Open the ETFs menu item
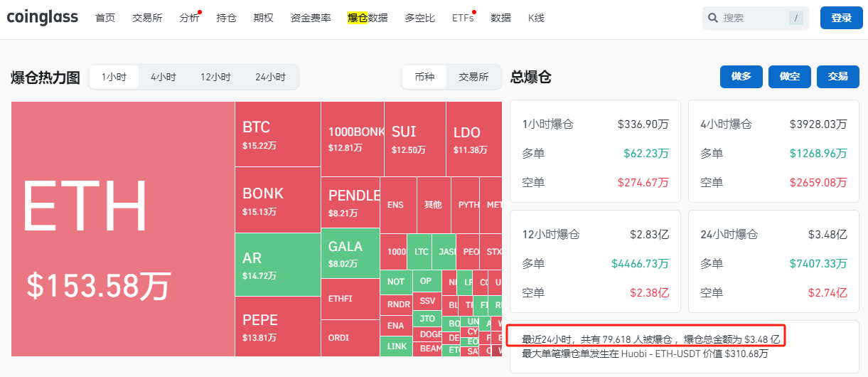The image size is (868, 377). (x=463, y=18)
